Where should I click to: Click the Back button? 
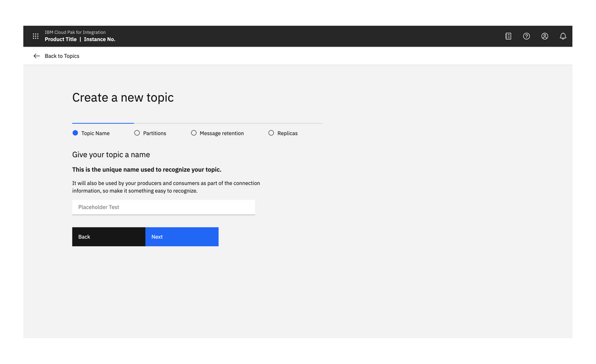point(109,236)
